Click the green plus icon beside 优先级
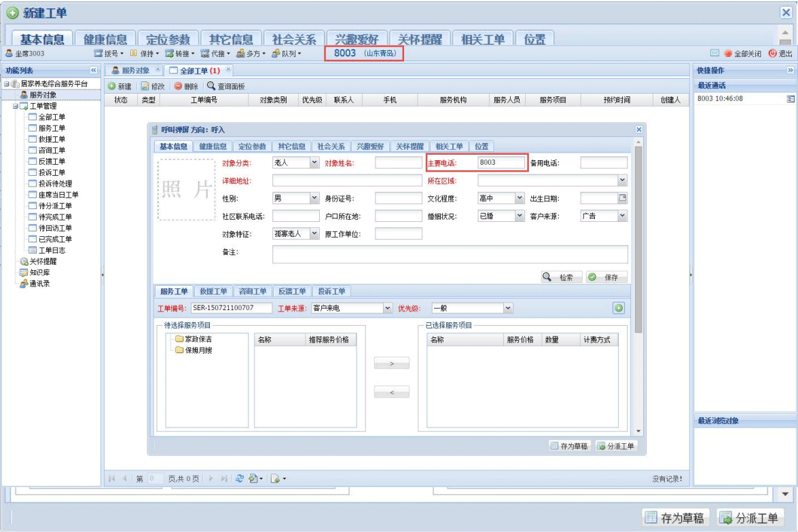Image resolution: width=798 pixels, height=532 pixels. point(618,307)
